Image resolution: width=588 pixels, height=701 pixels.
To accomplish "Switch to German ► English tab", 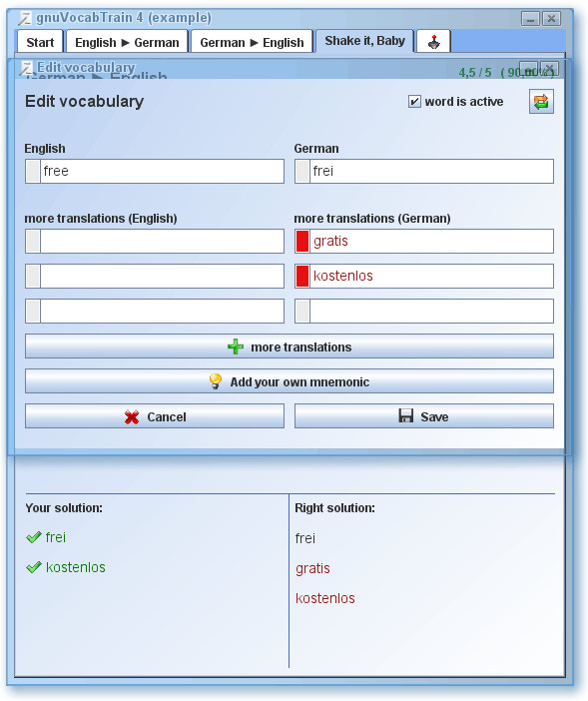I will point(252,42).
